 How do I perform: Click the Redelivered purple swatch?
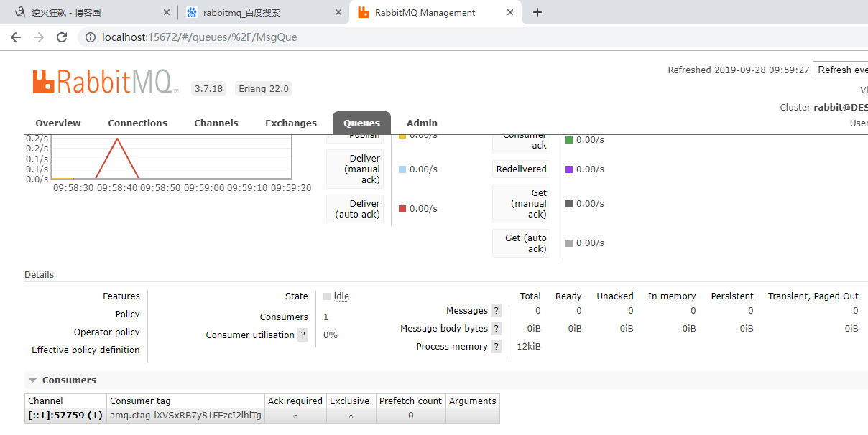click(x=569, y=169)
